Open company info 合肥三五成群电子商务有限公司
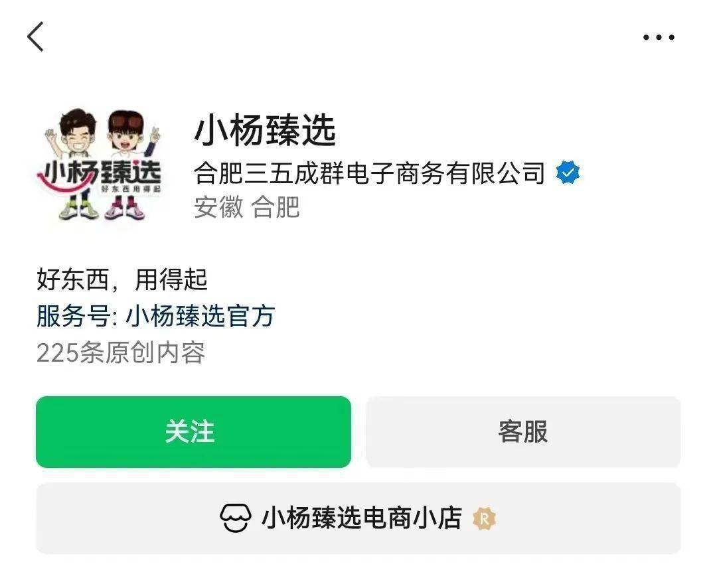The image size is (717, 588). pos(370,173)
